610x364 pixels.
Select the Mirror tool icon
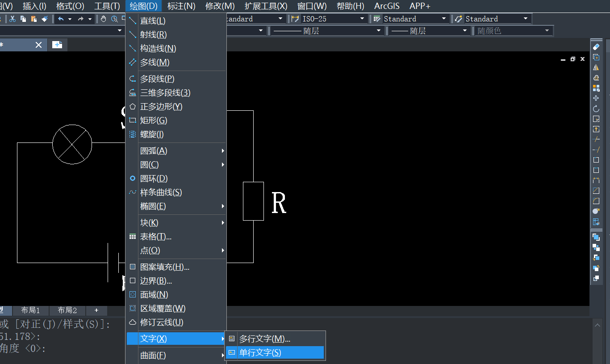click(596, 67)
